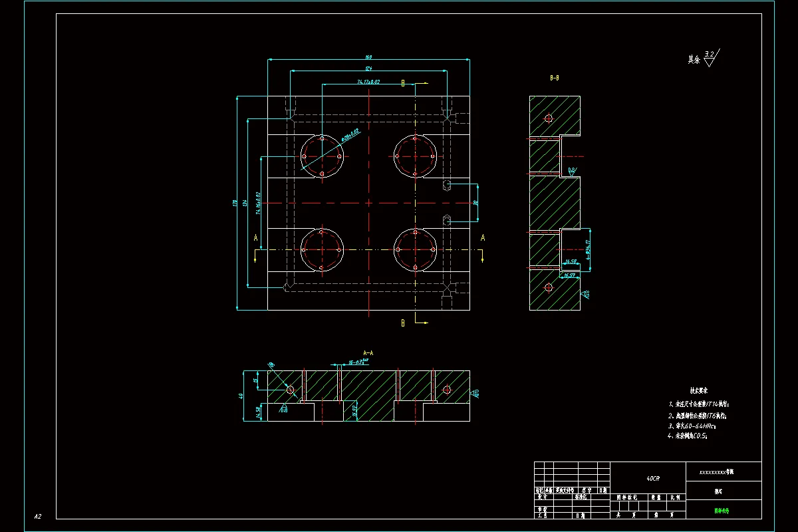The image size is (798, 532).
Task: Select the upper-left circular cavity
Action: 322,156
